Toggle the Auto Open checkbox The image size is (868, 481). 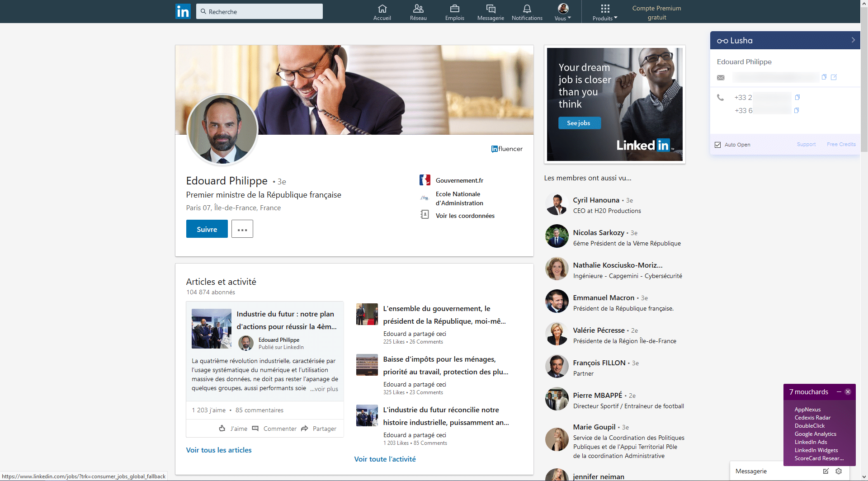[x=717, y=145]
